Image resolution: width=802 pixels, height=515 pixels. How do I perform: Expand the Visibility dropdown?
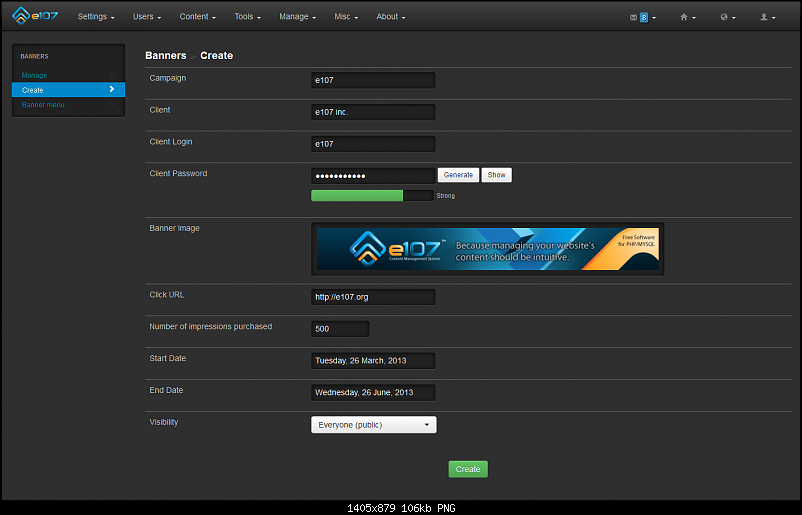374,425
